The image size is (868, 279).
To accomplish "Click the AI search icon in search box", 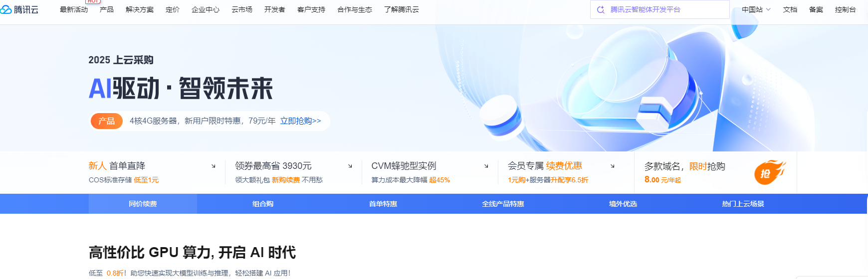I will pyautogui.click(x=601, y=9).
